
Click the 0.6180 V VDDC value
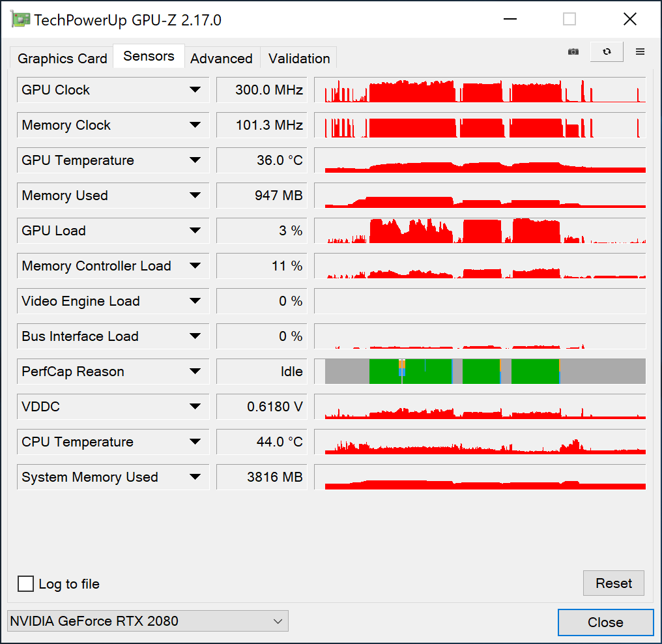[262, 406]
